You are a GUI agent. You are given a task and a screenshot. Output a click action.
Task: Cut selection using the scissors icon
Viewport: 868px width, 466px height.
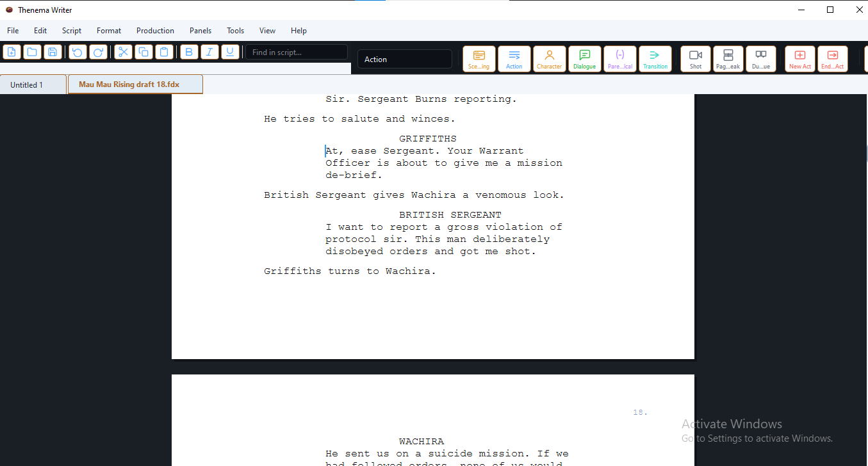(123, 52)
